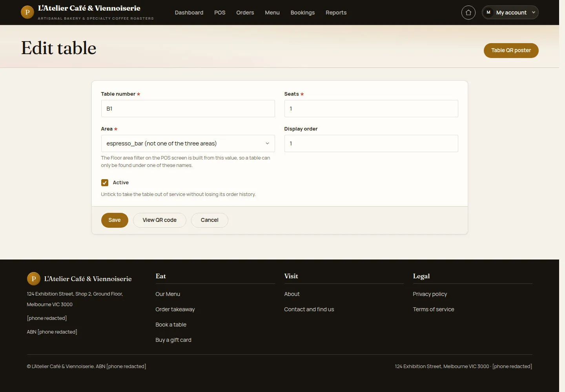Open Orders in the top navigation
Image resolution: width=565 pixels, height=392 pixels.
pyautogui.click(x=245, y=13)
